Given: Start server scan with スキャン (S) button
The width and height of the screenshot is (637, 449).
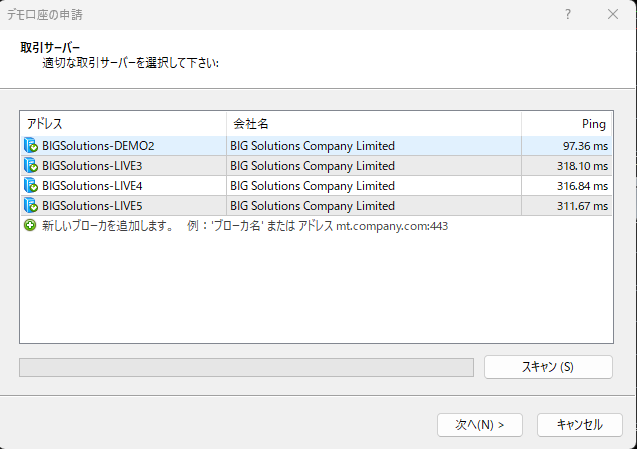Looking at the screenshot, I should pos(548,367).
